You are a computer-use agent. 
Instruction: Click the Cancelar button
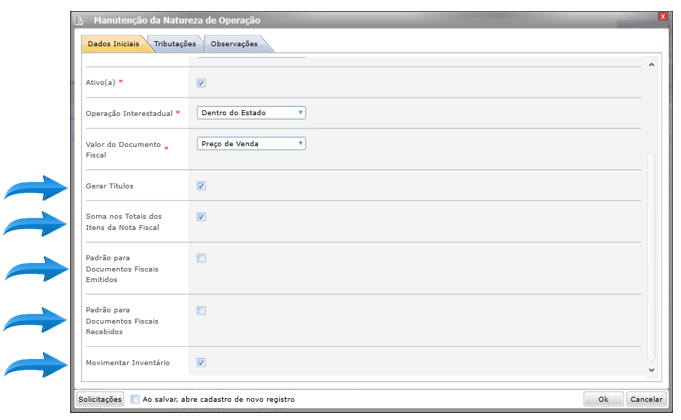click(646, 399)
